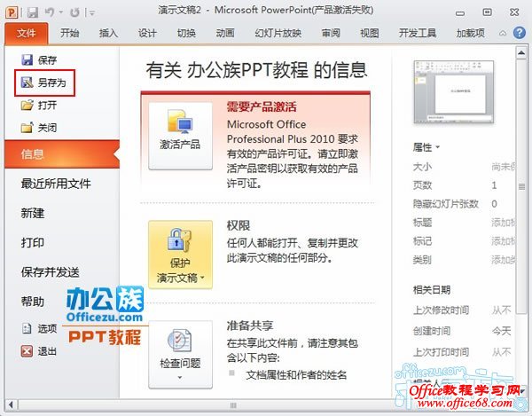Open Help with the blue question mark icon
The height and width of the screenshot is (416, 532).
(520, 33)
